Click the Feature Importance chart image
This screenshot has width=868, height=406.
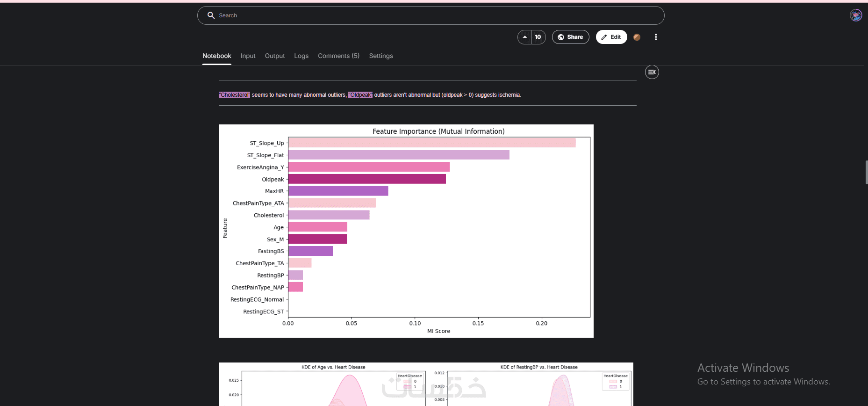406,231
